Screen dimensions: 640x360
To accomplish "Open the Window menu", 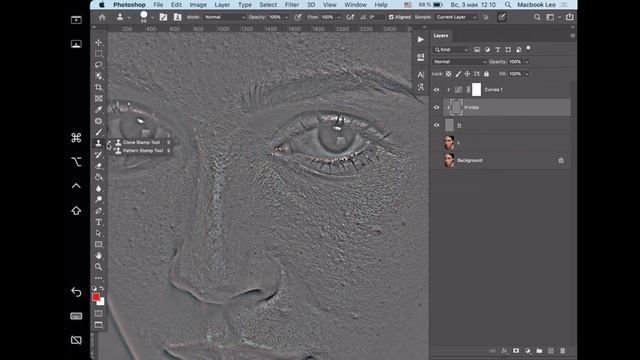I will pos(356,5).
